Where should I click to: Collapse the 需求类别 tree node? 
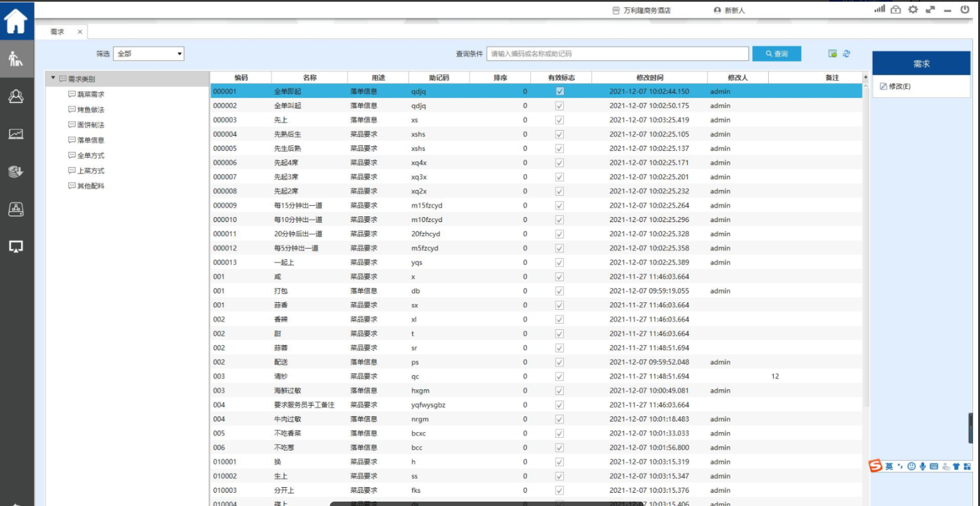(x=54, y=78)
